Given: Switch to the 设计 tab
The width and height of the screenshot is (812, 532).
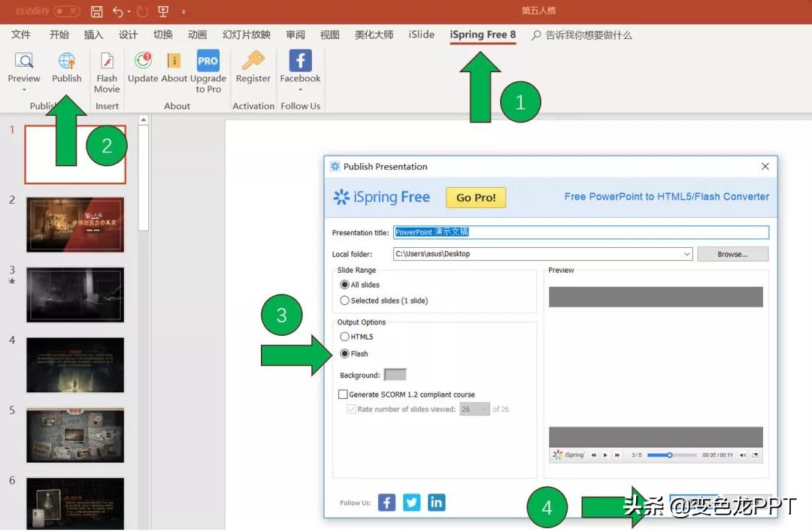Looking at the screenshot, I should tap(128, 35).
